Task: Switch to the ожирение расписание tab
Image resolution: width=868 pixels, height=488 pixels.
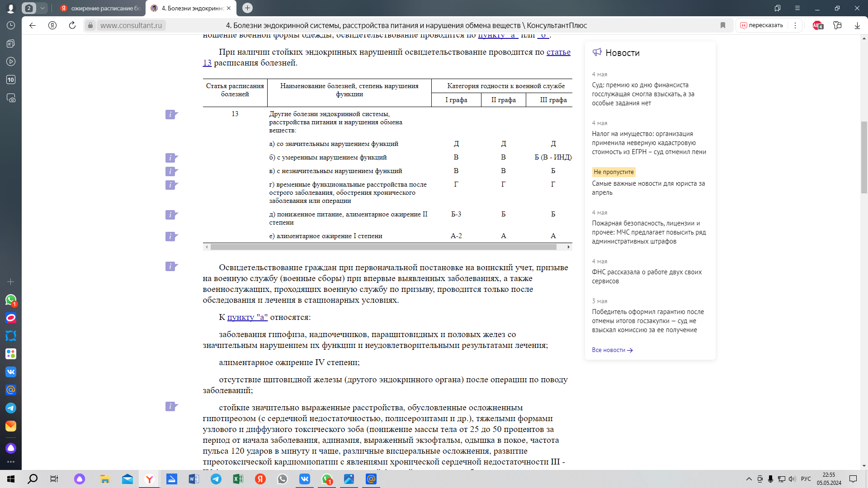Action: pos(100,8)
